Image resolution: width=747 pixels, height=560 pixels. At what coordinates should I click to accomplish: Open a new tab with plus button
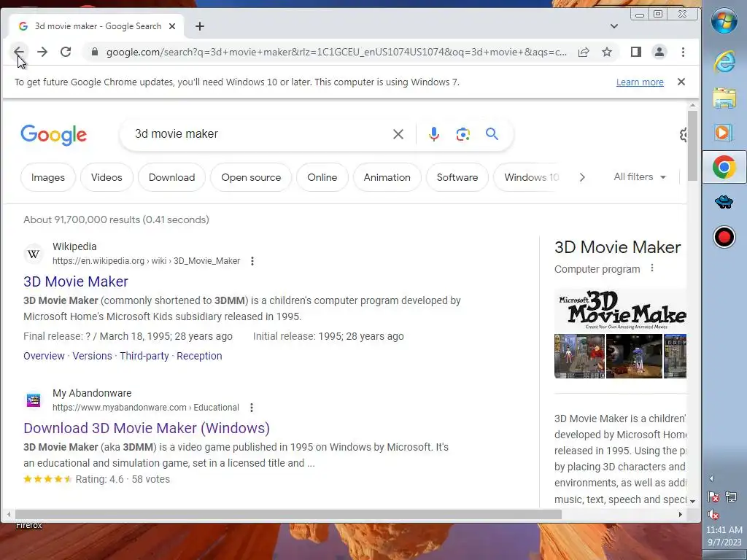200,26
